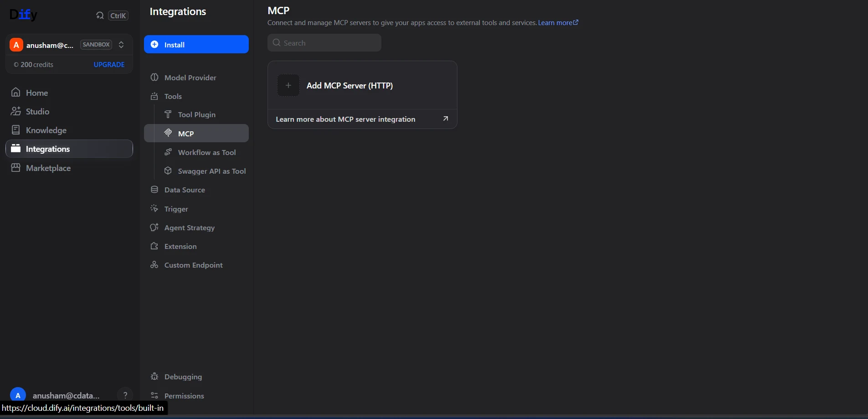868x419 pixels.
Task: Click the help question mark button
Action: [125, 395]
